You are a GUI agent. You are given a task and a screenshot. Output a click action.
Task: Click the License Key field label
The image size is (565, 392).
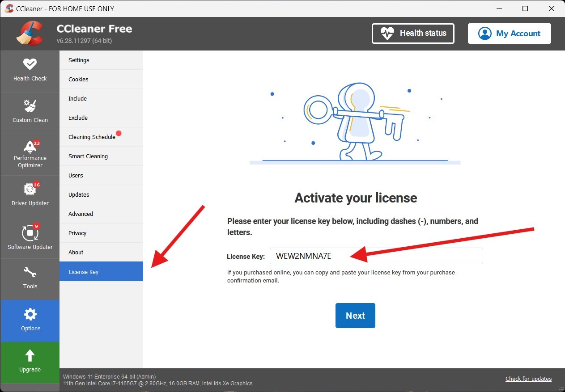click(x=246, y=257)
